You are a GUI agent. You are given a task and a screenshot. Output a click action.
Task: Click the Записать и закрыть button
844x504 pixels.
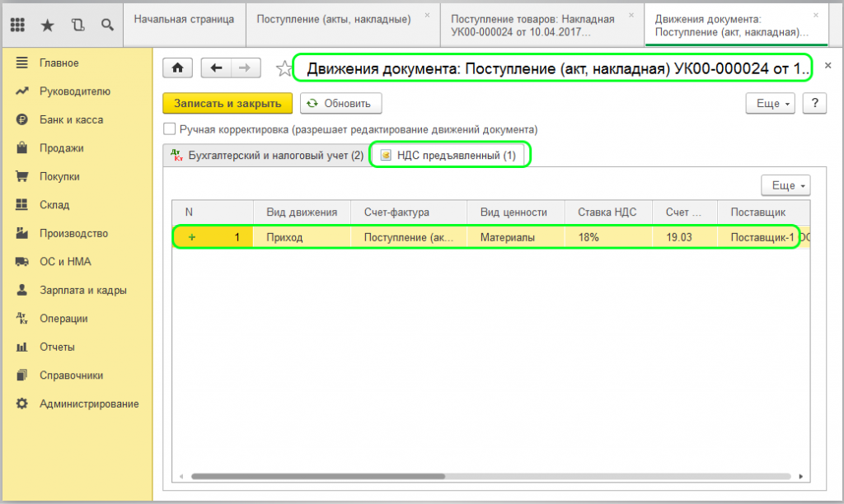click(227, 103)
